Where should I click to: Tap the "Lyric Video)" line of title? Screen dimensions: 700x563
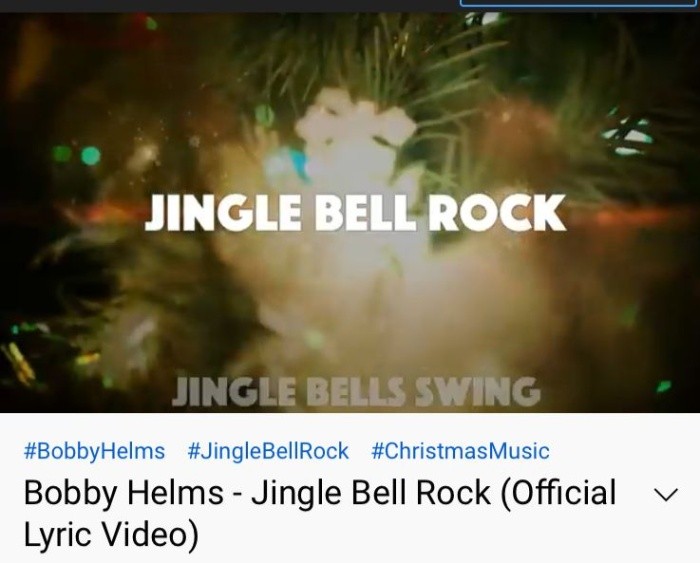click(111, 534)
